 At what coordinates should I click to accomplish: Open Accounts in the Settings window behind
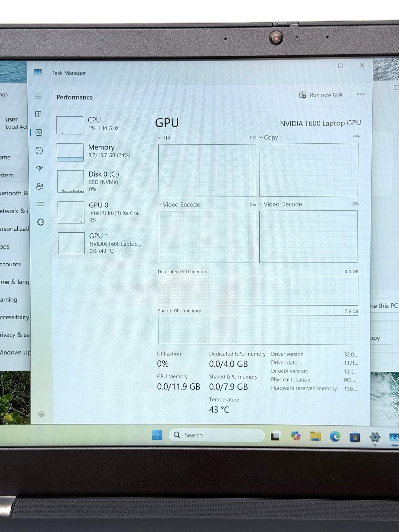coord(10,264)
